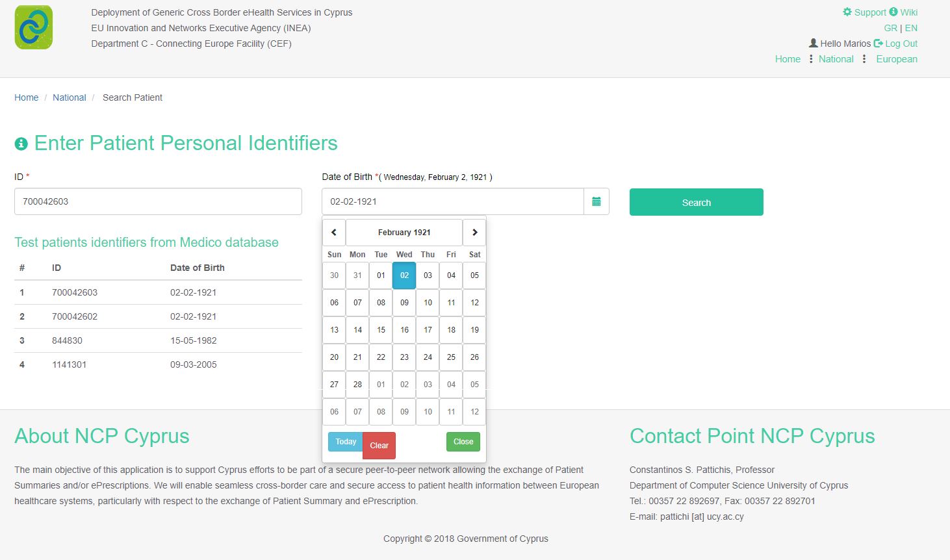The image size is (950, 560).
Task: Open the Support gear link
Action: (864, 12)
